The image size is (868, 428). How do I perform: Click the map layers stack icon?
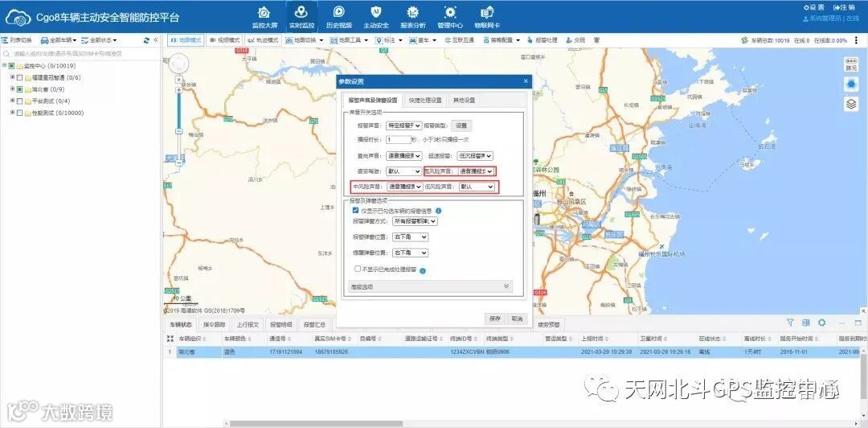[x=851, y=104]
